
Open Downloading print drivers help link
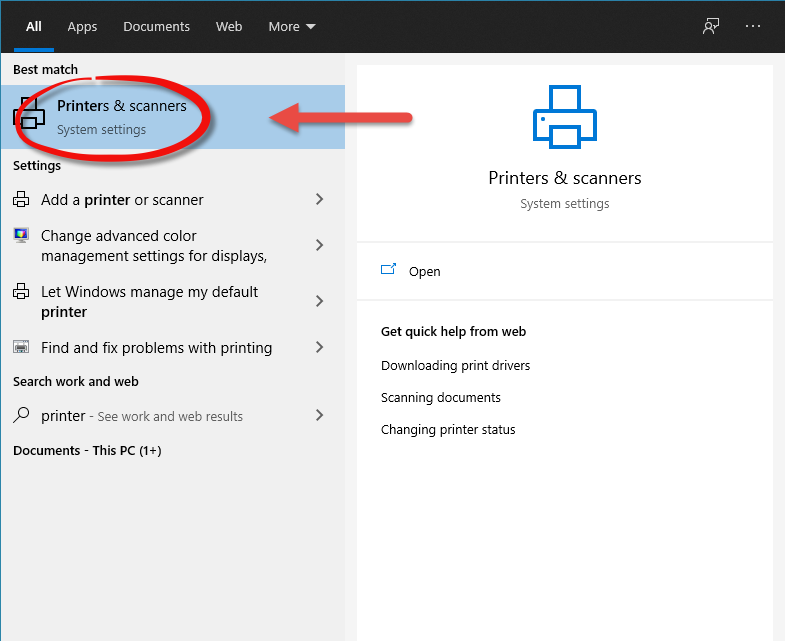(x=455, y=366)
